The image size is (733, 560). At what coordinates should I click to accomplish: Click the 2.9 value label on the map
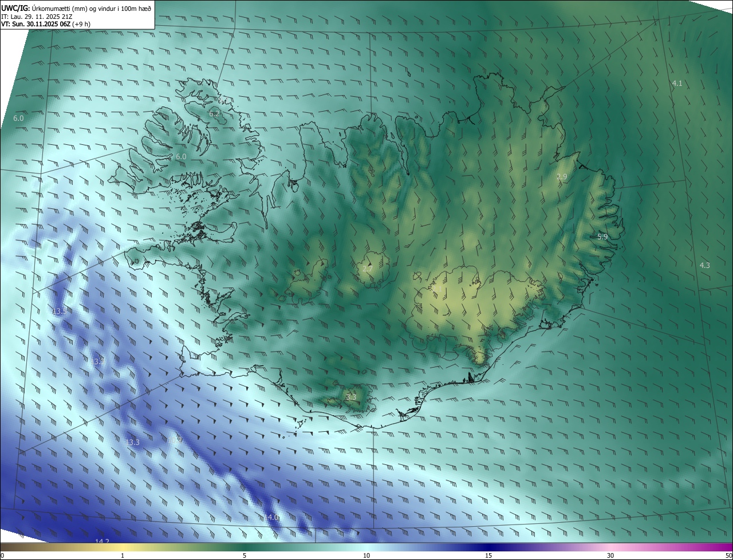coord(562,177)
